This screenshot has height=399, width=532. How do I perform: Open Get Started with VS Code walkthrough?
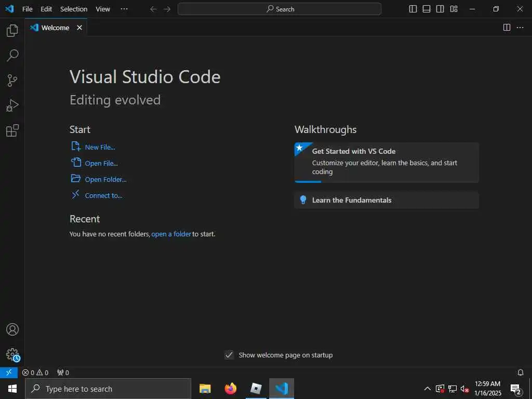pos(387,163)
